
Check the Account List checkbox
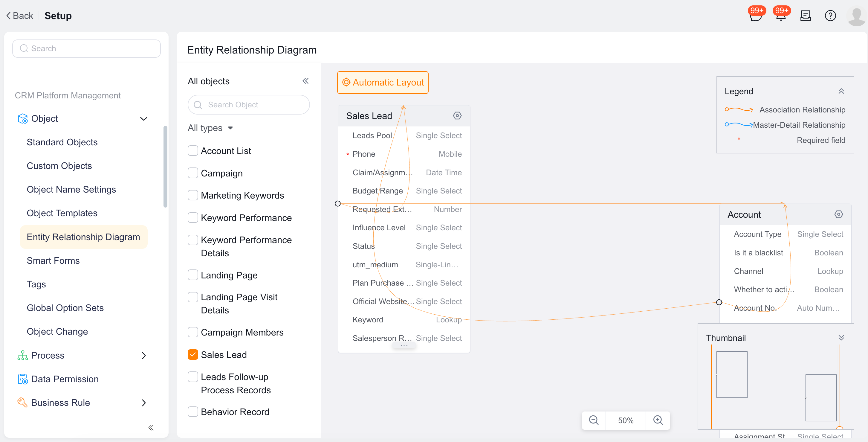[x=193, y=151]
